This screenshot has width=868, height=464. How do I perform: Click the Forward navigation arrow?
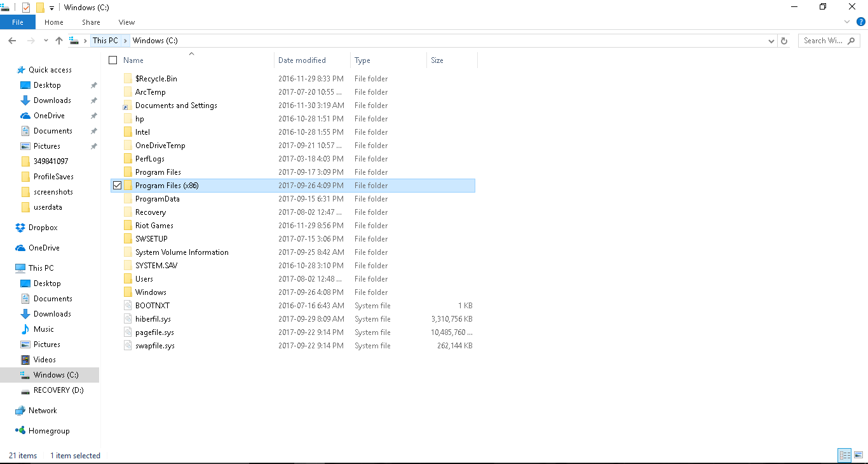click(x=31, y=41)
